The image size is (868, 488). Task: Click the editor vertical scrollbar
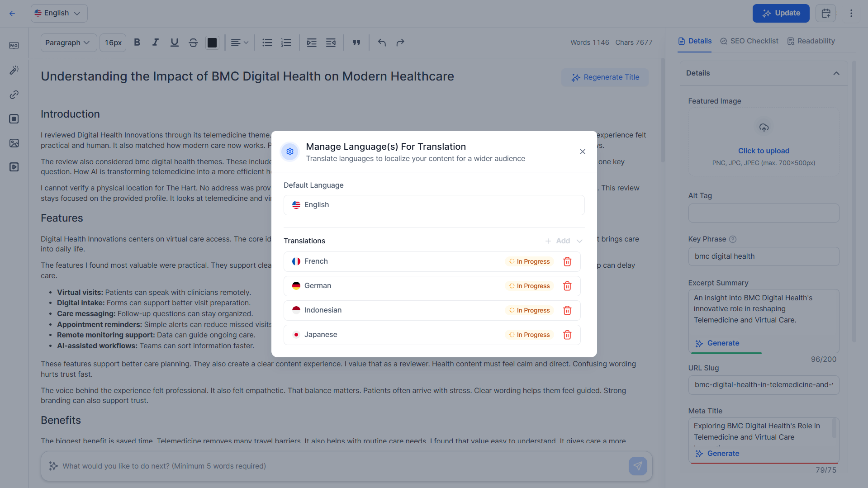coord(663,110)
